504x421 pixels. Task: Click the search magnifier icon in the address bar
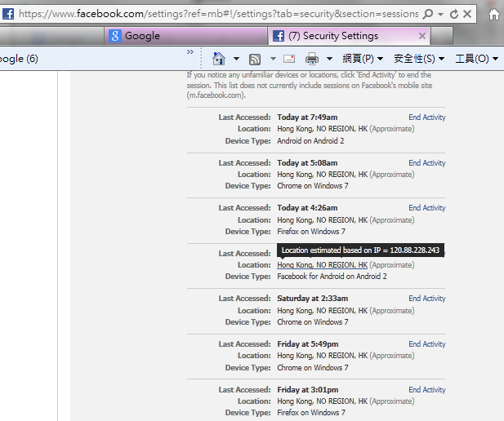point(428,15)
